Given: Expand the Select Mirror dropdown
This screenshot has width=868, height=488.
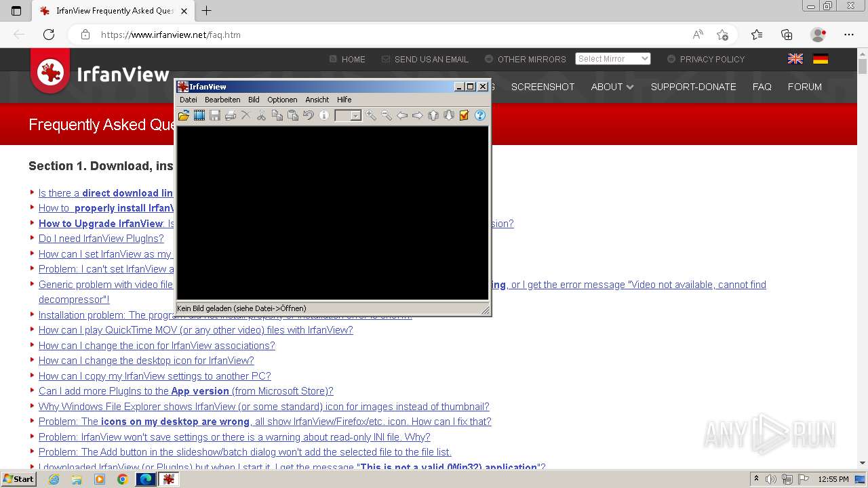Looking at the screenshot, I should [x=613, y=59].
